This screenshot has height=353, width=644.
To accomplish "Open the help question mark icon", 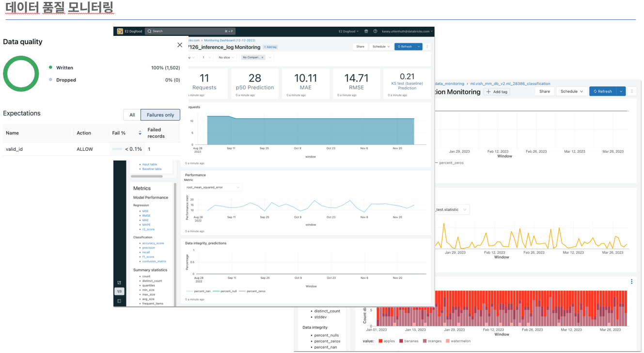I will click(x=375, y=31).
